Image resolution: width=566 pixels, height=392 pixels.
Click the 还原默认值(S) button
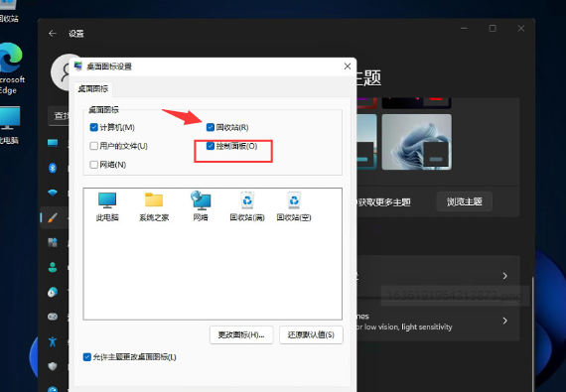(x=311, y=335)
